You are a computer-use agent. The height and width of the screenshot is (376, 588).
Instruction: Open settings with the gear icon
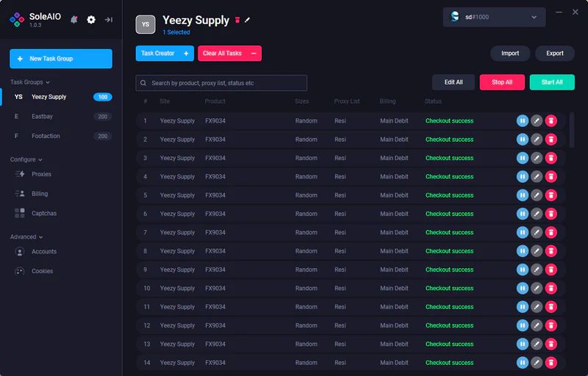click(x=91, y=20)
